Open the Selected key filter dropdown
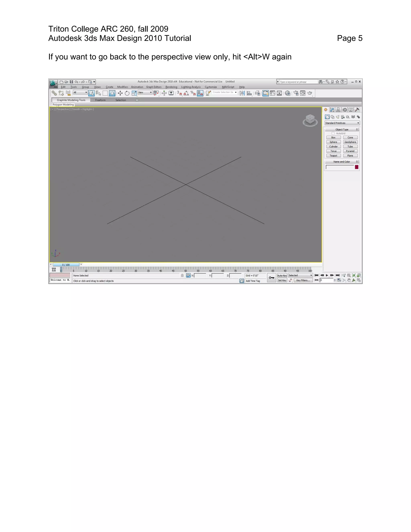Image resolution: width=411 pixels, height=532 pixels. [300, 275]
